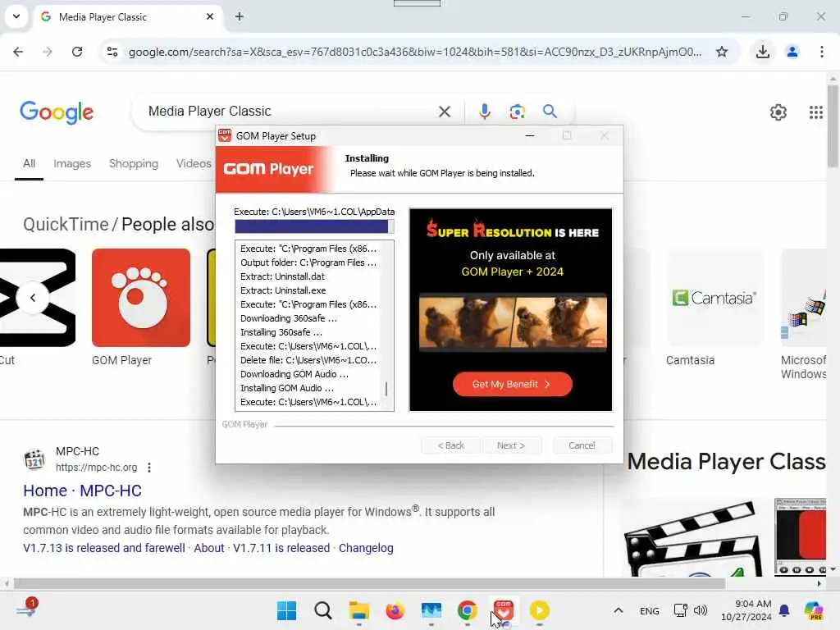This screenshot has width=840, height=630.
Task: Open more options for the MPC-HC result
Action: pos(149,468)
